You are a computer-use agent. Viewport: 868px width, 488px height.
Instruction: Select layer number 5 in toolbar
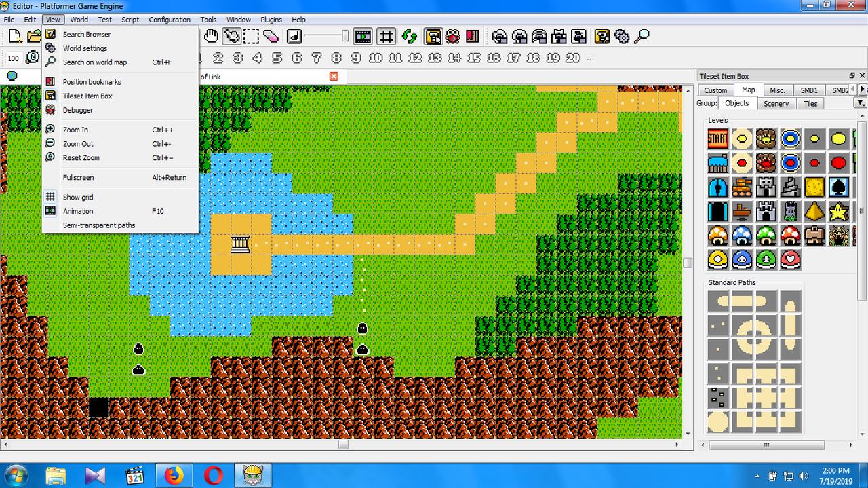(277, 58)
